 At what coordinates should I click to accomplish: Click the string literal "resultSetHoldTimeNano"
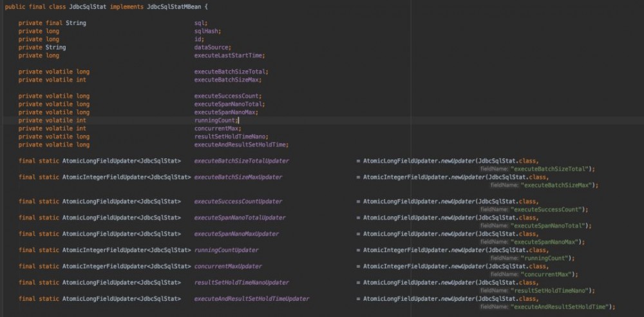coord(549,291)
